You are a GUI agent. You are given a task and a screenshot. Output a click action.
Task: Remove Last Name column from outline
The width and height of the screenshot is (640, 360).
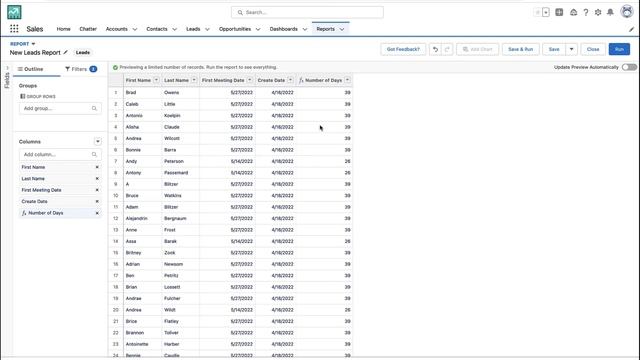97,179
